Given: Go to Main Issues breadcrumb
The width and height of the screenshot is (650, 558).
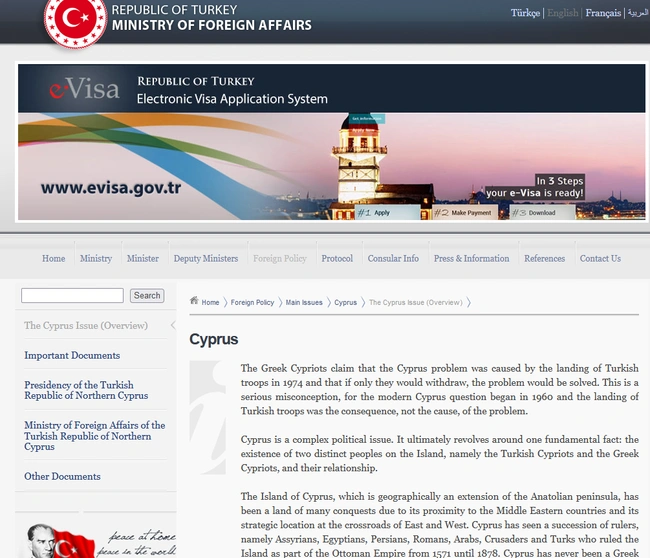Looking at the screenshot, I should click(x=304, y=303).
